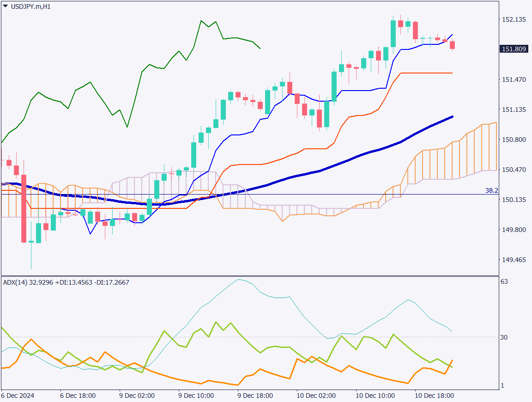Viewport: 532px width, 402px height.
Task: Open the dropdown triangle beside USDJPY.m,H1
Action: pos(5,6)
